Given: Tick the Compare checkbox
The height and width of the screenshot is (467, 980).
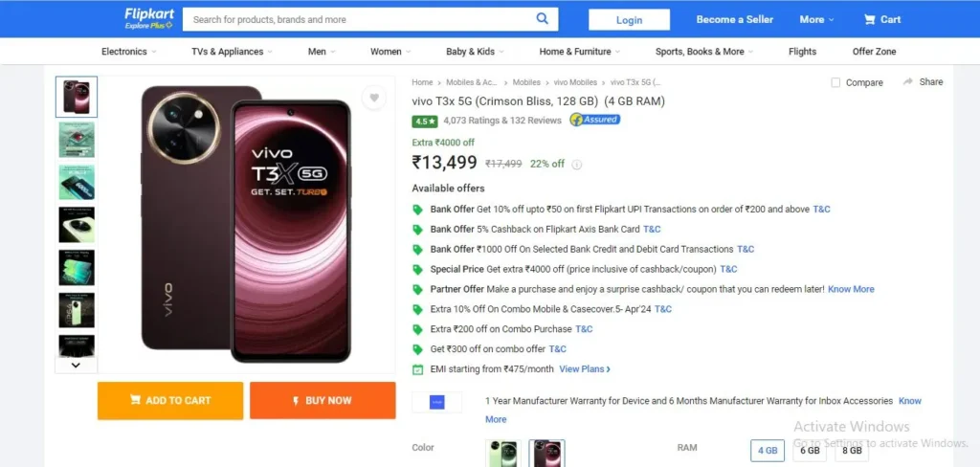Looking at the screenshot, I should pyautogui.click(x=835, y=82).
